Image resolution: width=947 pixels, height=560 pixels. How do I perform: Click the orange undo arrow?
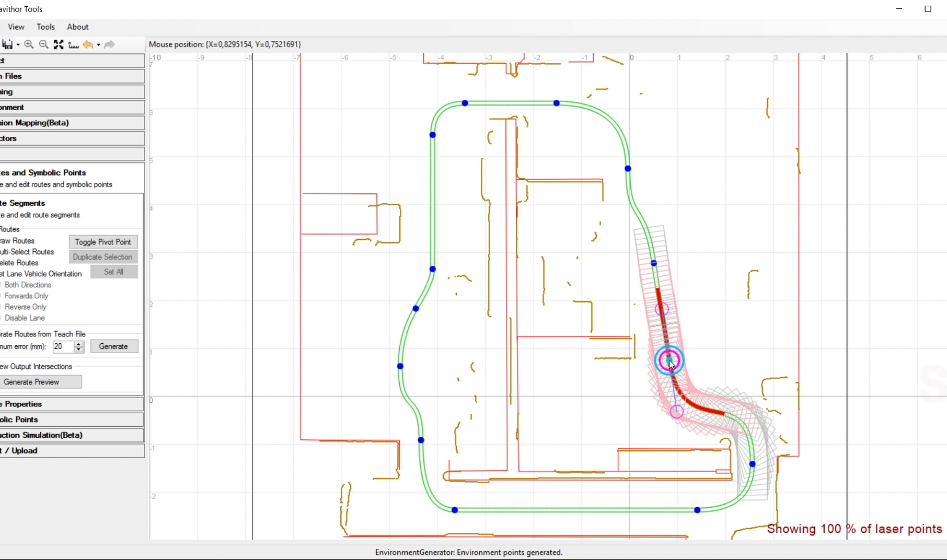pos(88,45)
